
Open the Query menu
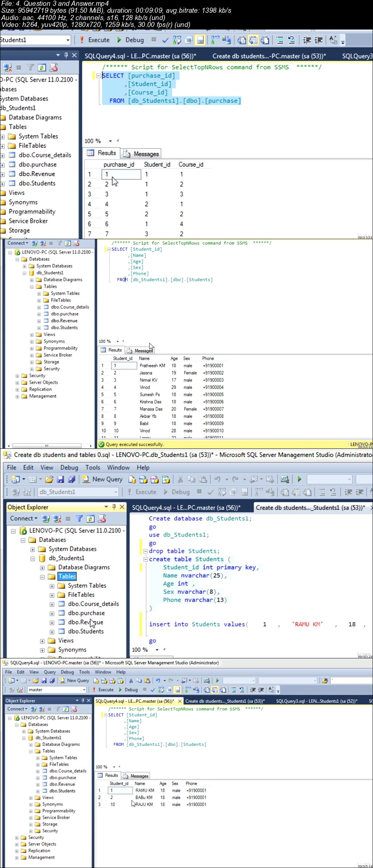pos(50,672)
